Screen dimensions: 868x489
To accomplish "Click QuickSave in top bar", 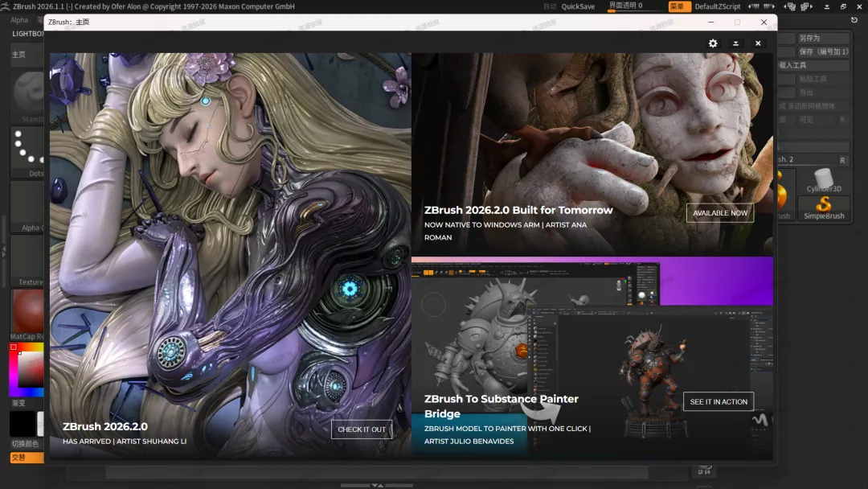I will pos(578,6).
